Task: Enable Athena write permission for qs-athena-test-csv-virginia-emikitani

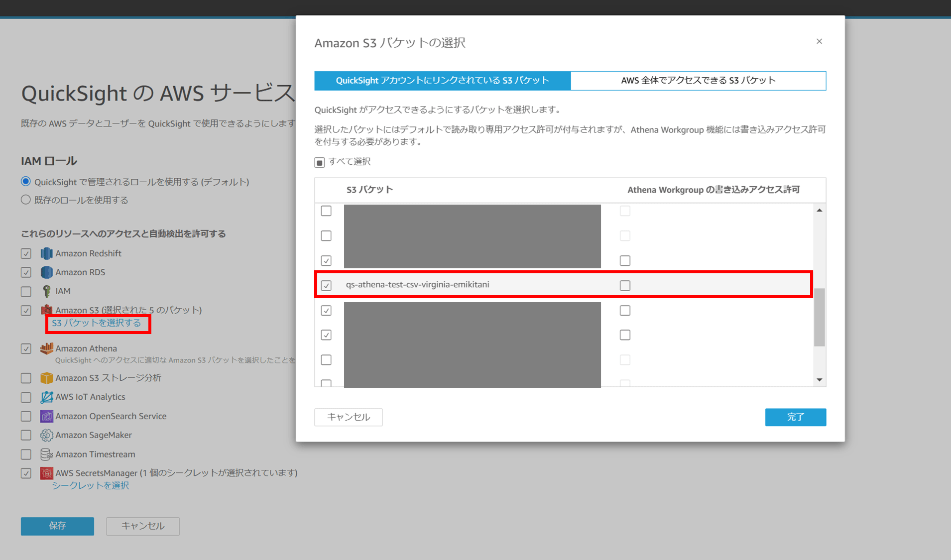Action: [625, 285]
